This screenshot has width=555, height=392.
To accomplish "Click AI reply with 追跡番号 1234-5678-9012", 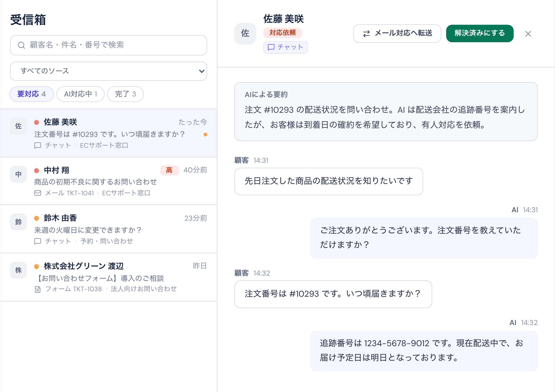I will [x=424, y=351].
